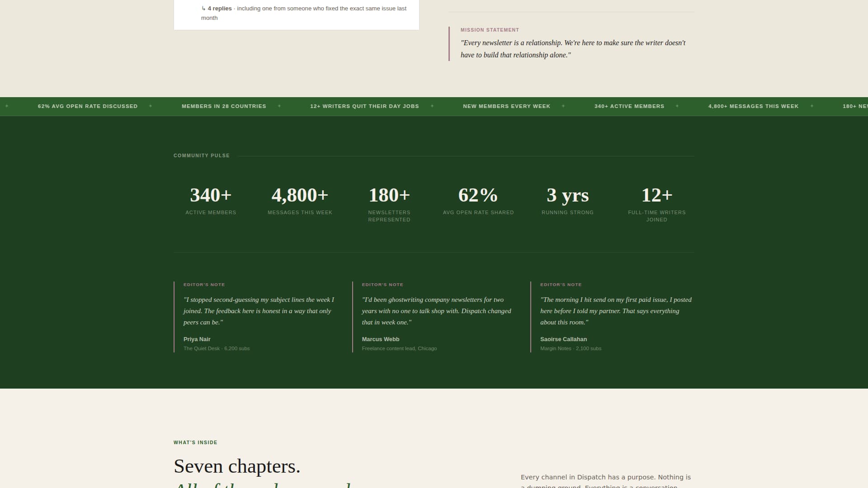Select the Members In 28 Countries ticker item
This screenshot has height=488, width=868.
point(224,106)
